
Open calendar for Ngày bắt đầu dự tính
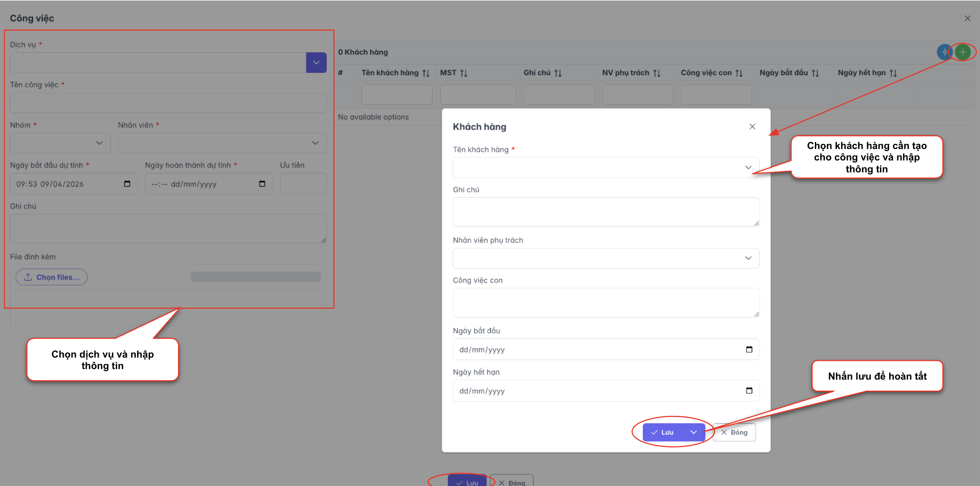click(127, 184)
